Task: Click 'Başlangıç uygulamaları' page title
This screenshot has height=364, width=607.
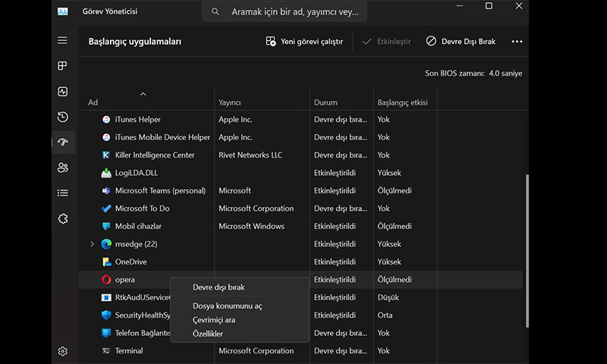Action: point(135,42)
